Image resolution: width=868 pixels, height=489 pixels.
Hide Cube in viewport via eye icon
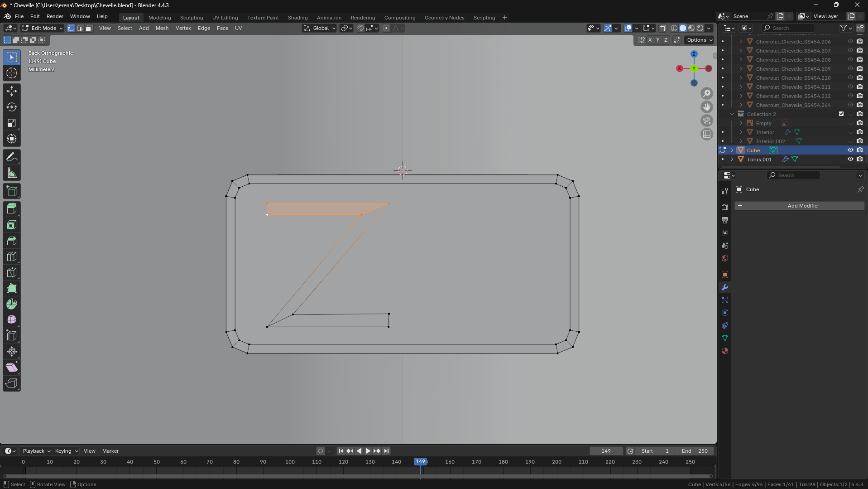click(x=850, y=150)
